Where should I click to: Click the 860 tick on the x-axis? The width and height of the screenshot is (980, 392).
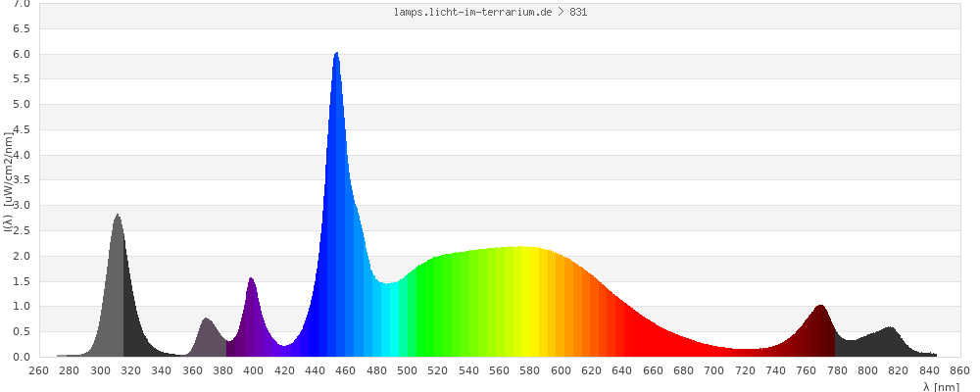959,370
